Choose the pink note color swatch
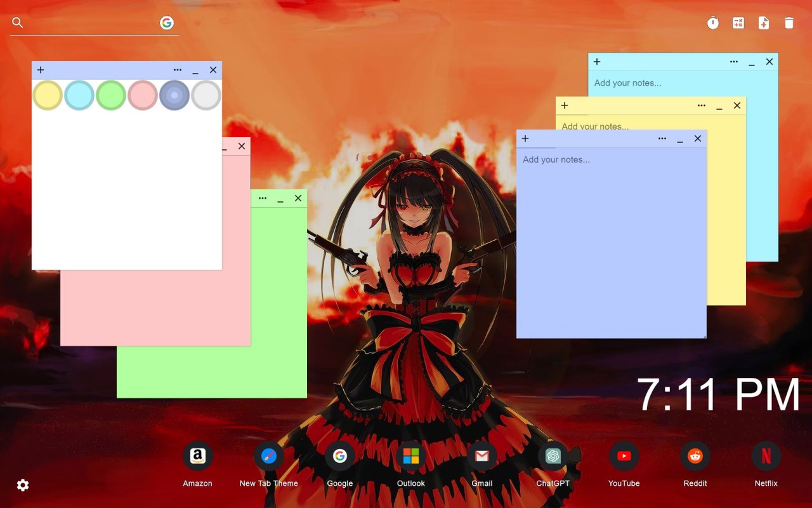 pyautogui.click(x=143, y=95)
